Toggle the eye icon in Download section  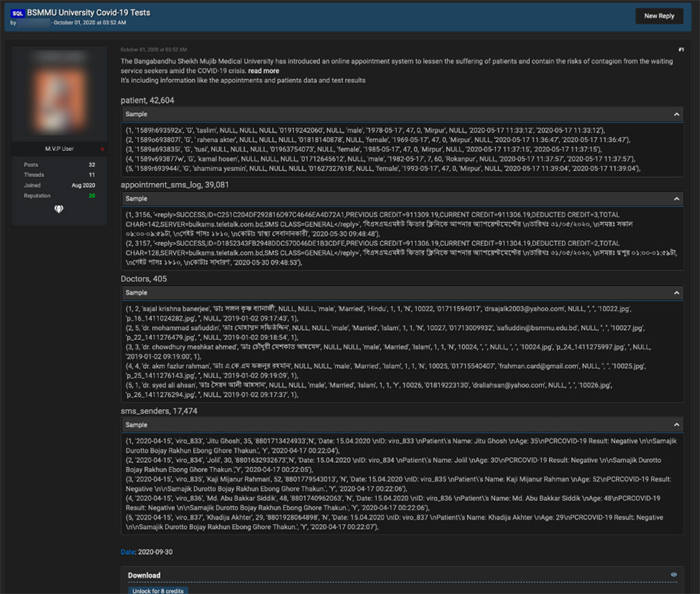[x=673, y=575]
